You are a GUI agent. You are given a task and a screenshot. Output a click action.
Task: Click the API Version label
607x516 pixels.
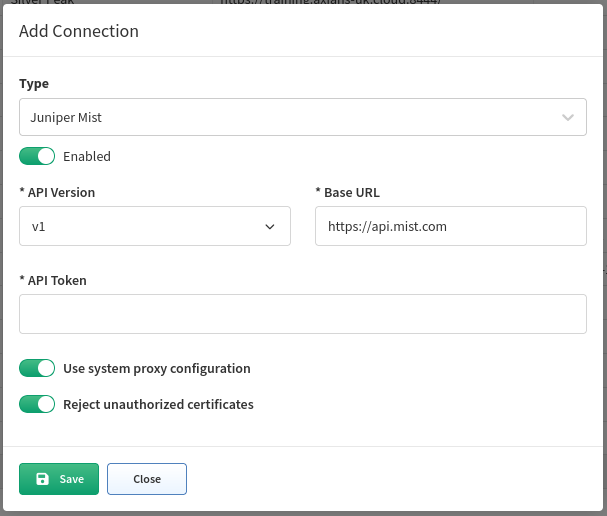point(57,192)
